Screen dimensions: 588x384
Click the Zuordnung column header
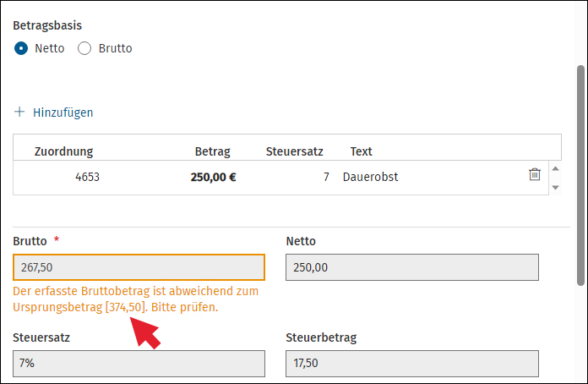point(63,151)
